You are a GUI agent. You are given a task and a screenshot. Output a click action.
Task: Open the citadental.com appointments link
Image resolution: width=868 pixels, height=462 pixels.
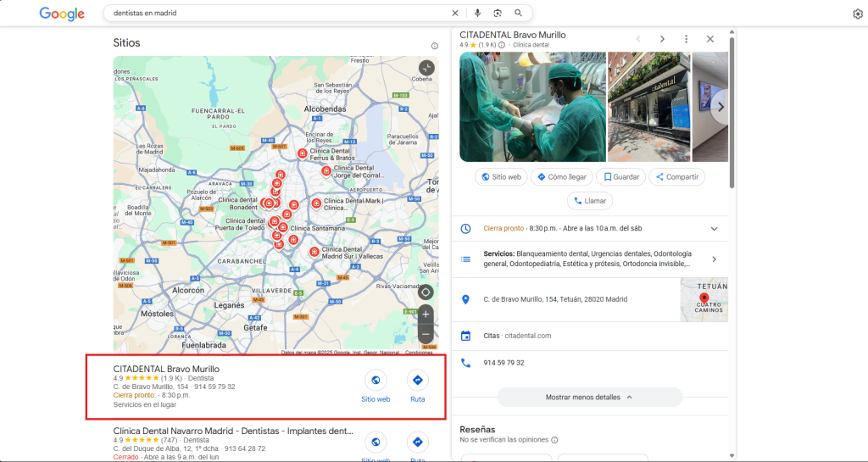click(x=527, y=336)
